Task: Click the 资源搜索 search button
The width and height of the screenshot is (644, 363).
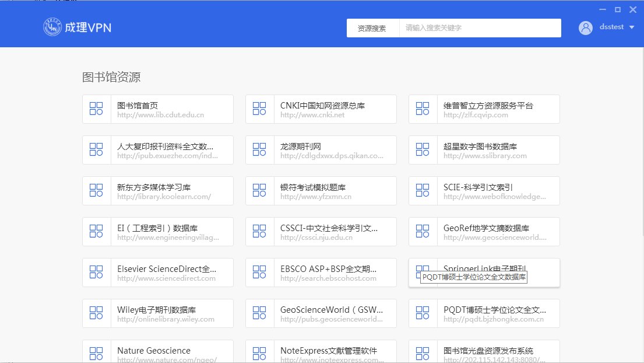Action: pyautogui.click(x=372, y=28)
